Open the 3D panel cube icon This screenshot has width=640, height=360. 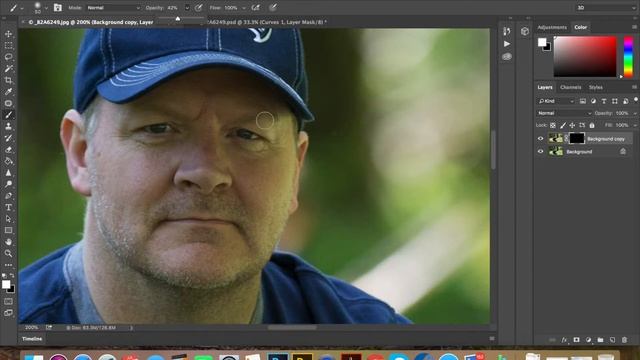click(525, 31)
